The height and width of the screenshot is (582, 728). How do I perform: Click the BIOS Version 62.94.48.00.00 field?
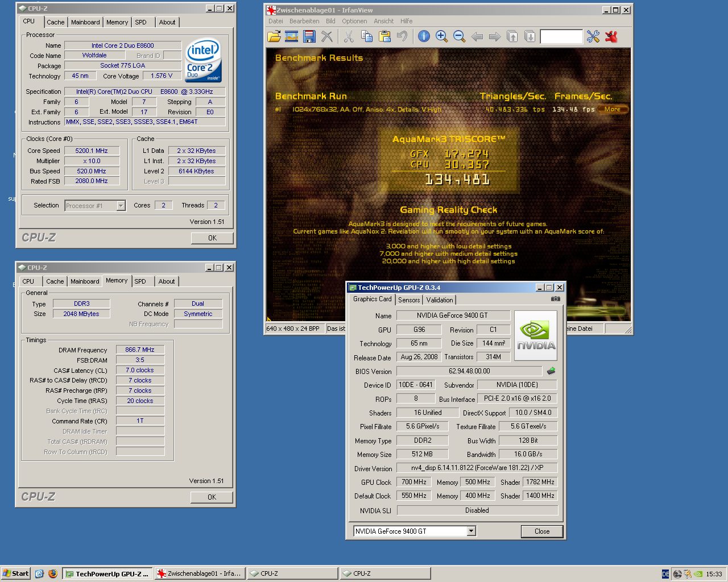(x=469, y=371)
